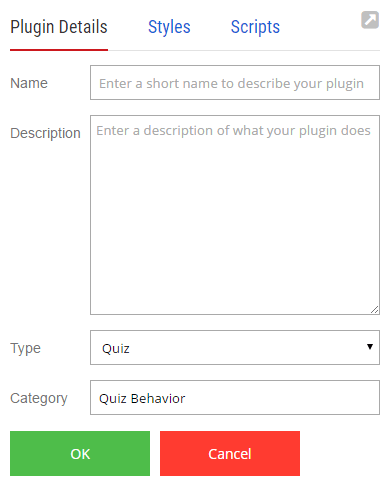This screenshot has width=390, height=488.
Task: Place cursor after Quiz Behavior text
Action: (187, 399)
